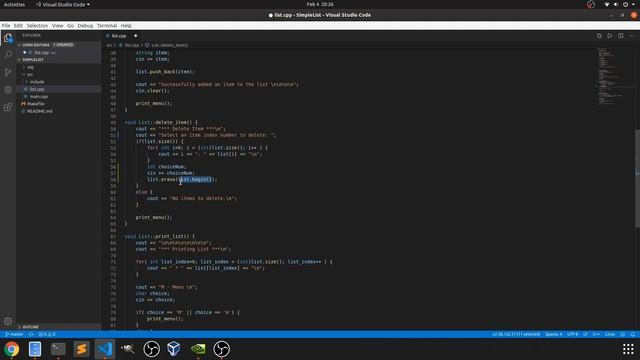
Task: Open the Terminal app in the dock
Action: [x=58, y=349]
